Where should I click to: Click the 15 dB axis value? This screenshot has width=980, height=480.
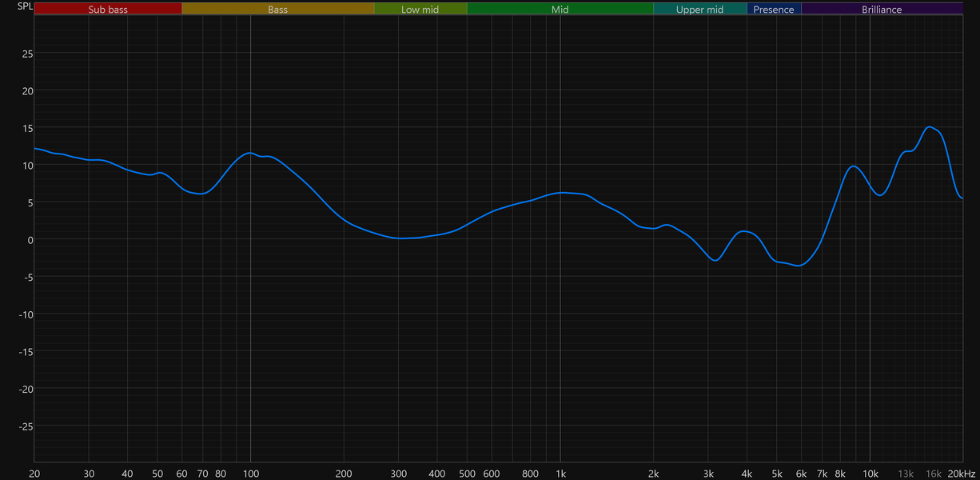point(27,128)
